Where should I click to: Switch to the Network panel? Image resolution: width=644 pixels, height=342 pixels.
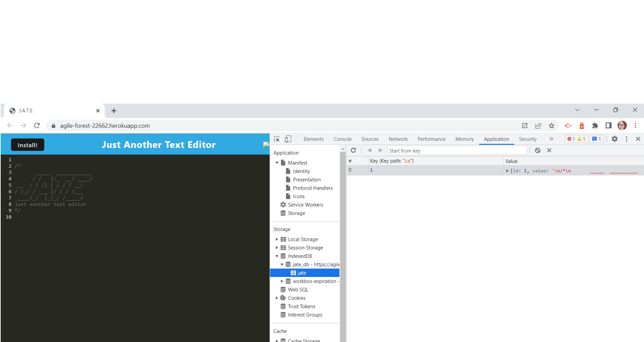pyautogui.click(x=398, y=139)
